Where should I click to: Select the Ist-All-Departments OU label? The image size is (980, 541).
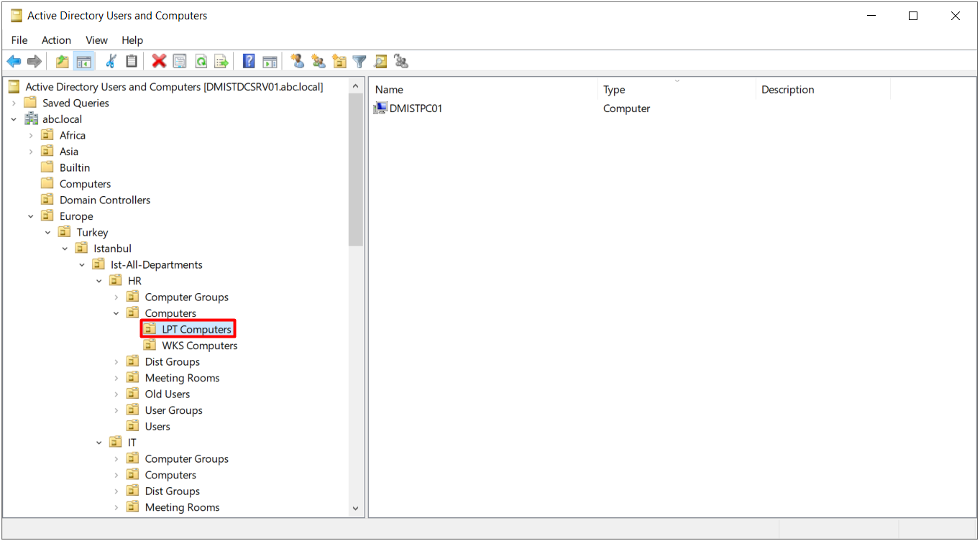pos(157,264)
